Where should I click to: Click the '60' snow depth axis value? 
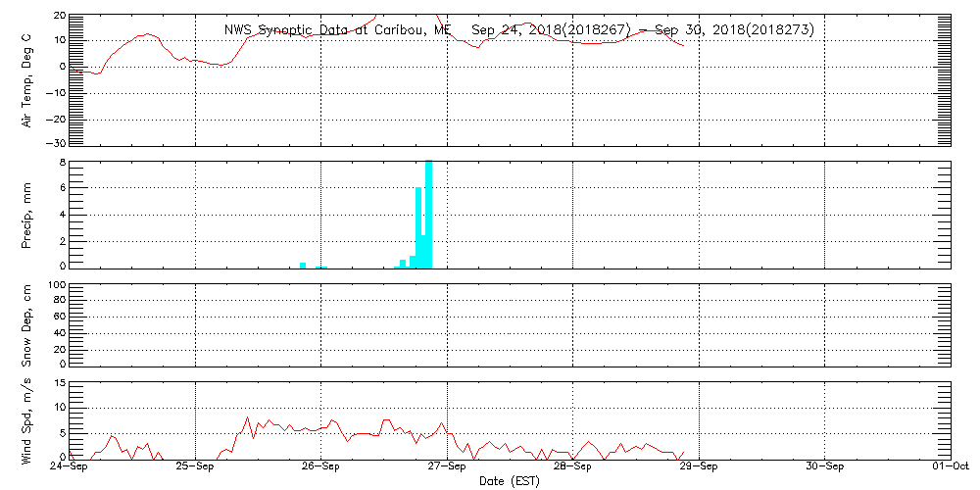[x=59, y=318]
